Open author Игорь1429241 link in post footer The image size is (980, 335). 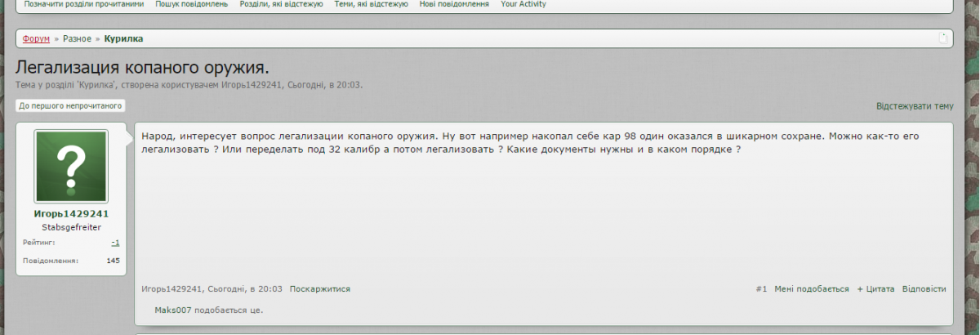171,289
